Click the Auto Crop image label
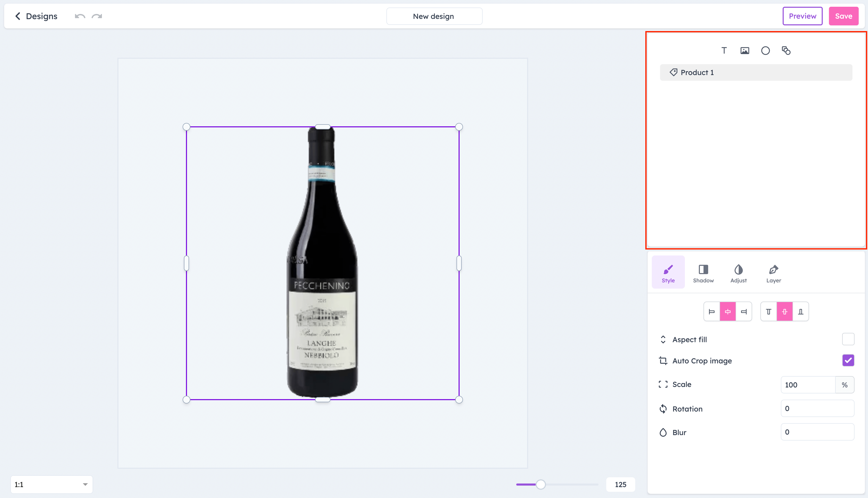The width and height of the screenshot is (868, 498). pyautogui.click(x=702, y=361)
